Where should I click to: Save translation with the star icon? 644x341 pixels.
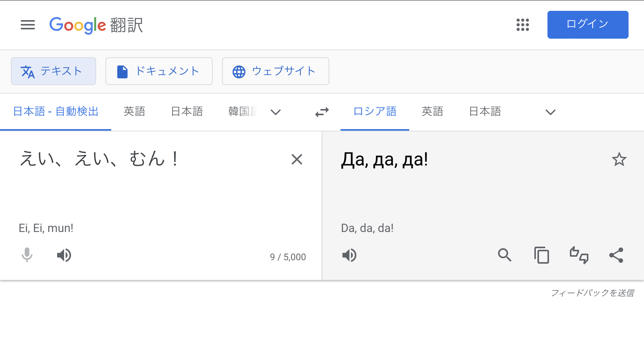(x=619, y=159)
